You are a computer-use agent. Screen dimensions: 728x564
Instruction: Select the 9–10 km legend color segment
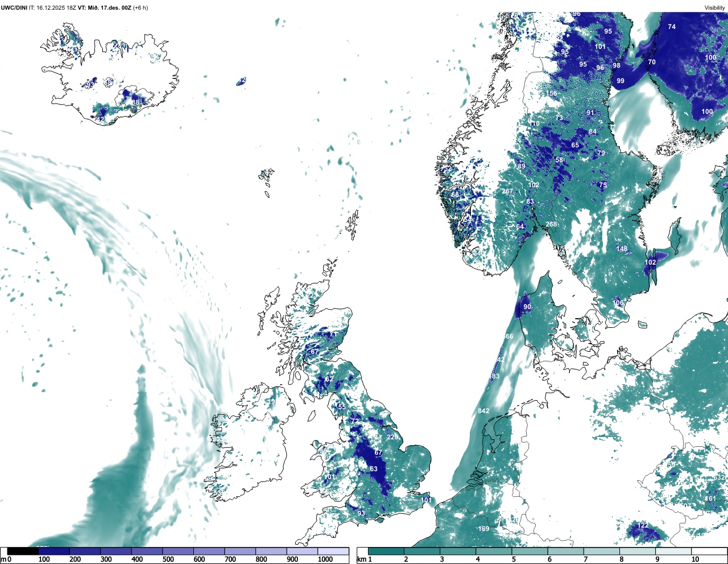point(673,551)
